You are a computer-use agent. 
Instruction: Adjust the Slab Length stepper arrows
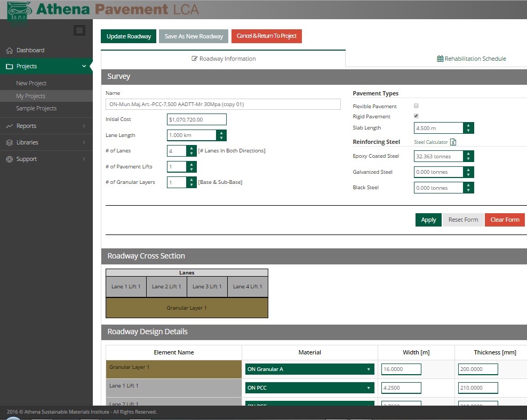point(468,128)
